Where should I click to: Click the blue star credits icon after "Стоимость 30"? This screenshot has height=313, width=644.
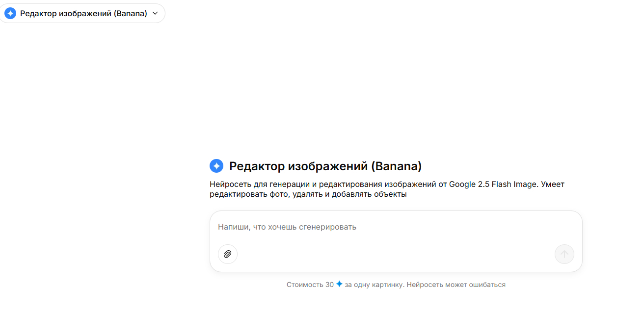tap(339, 284)
